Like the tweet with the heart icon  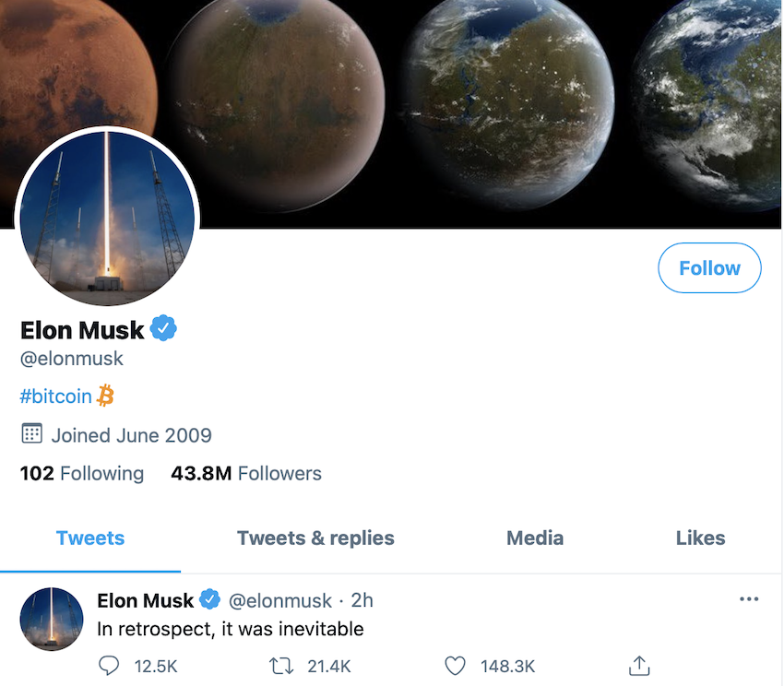[x=455, y=666]
